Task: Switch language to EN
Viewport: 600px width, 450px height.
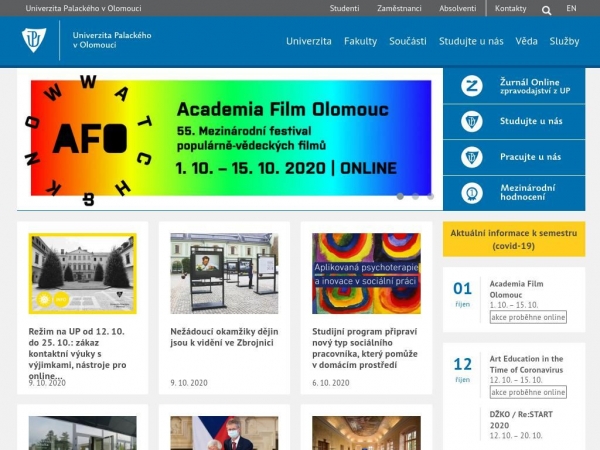Action: (x=571, y=8)
